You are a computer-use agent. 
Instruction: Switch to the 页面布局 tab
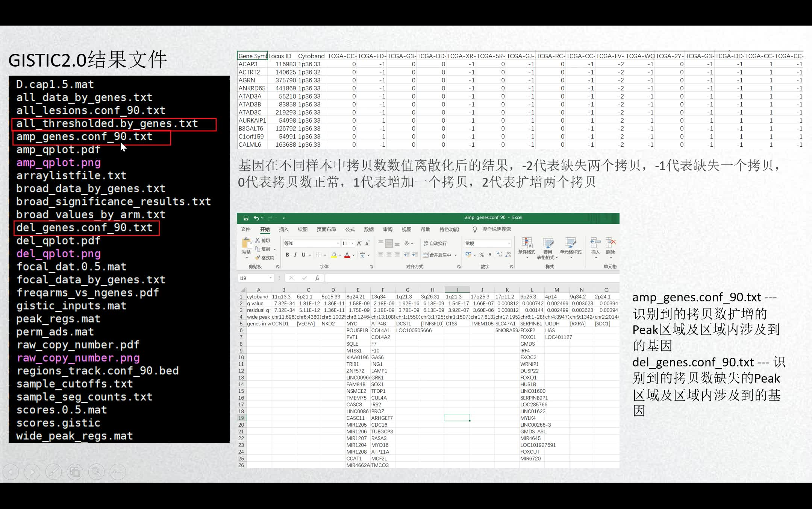pyautogui.click(x=326, y=229)
